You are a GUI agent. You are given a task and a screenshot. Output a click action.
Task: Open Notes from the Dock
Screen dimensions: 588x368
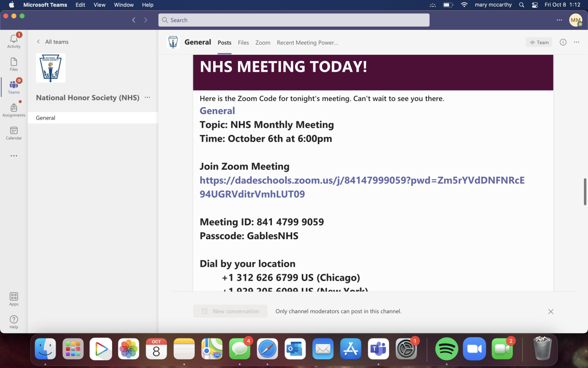pyautogui.click(x=184, y=349)
